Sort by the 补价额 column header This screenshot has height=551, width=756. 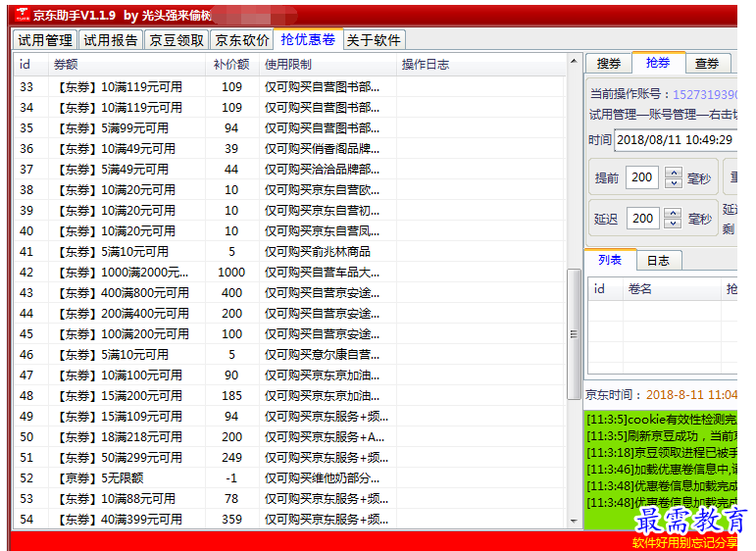(x=232, y=65)
